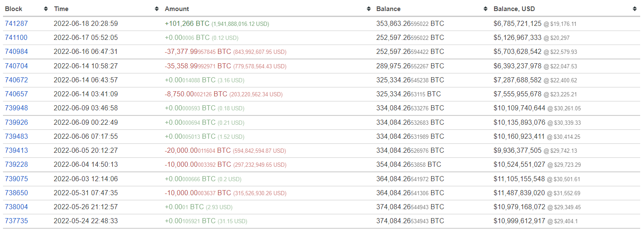Open block 738650 link
The width and height of the screenshot is (644, 230).
(16, 193)
